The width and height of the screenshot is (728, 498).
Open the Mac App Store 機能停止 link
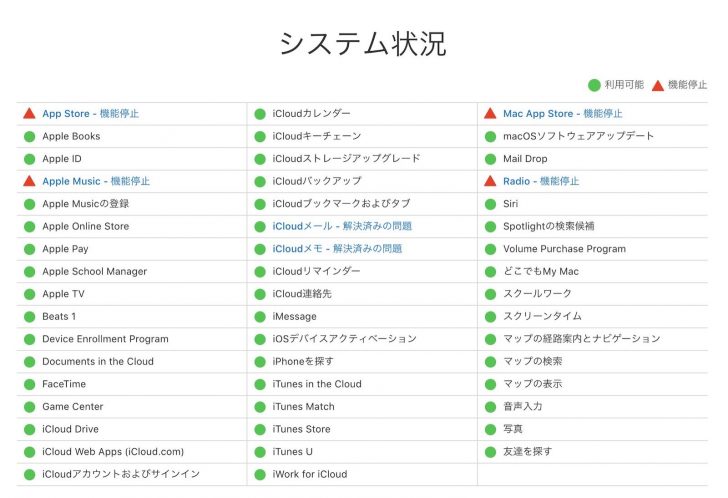click(563, 114)
